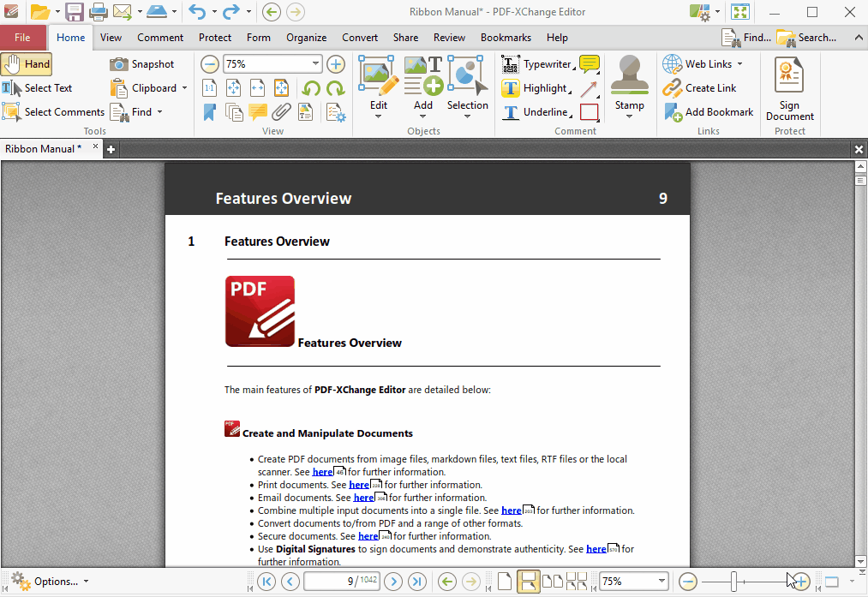The height and width of the screenshot is (597, 868).
Task: Open the Content pane icon
Action: [x=306, y=112]
